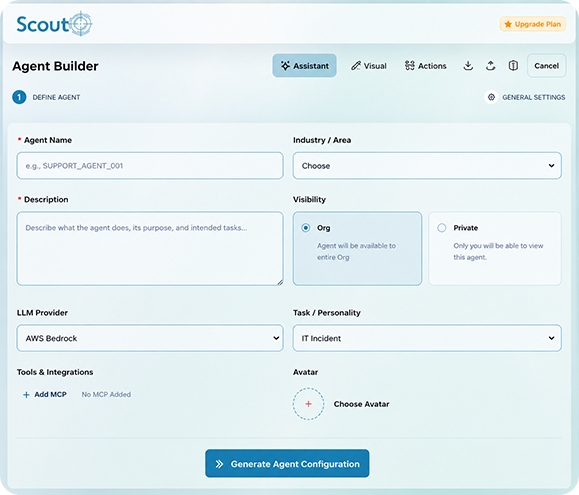The height and width of the screenshot is (495, 579).
Task: Click the upload icon in toolbar
Action: pyautogui.click(x=490, y=66)
